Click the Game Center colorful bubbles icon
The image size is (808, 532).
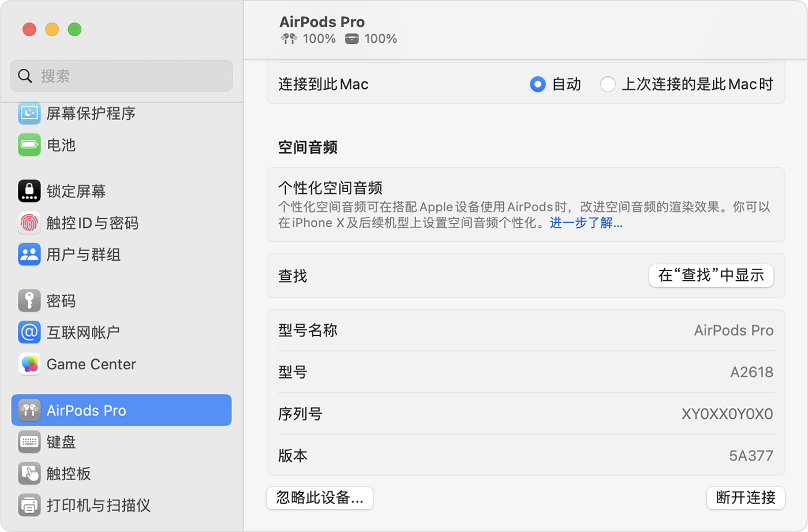coord(29,364)
